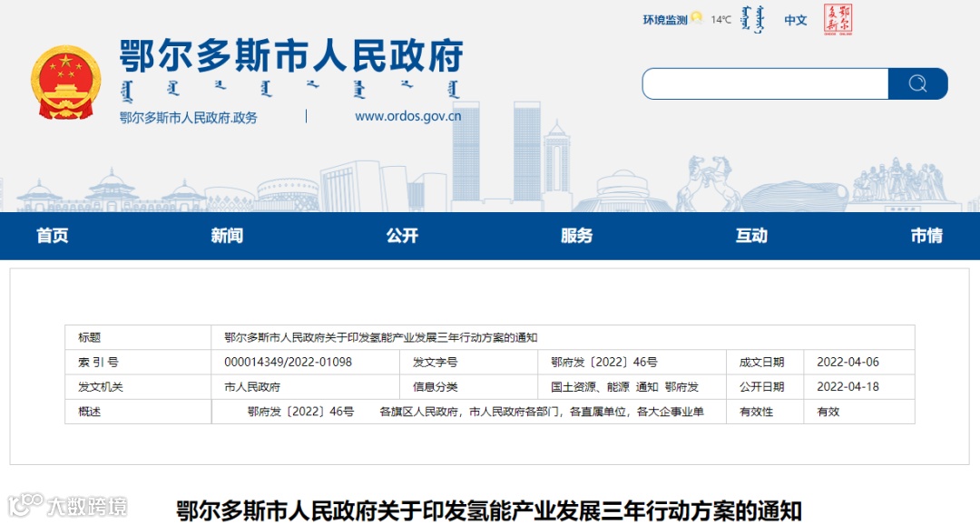The image size is (980, 524).
Task: Click inside the search input field
Action: (765, 83)
